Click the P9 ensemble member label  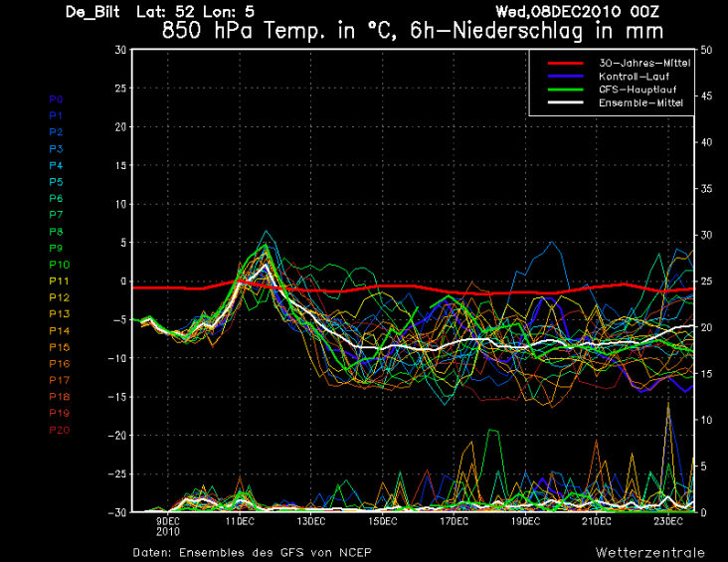pyautogui.click(x=56, y=248)
